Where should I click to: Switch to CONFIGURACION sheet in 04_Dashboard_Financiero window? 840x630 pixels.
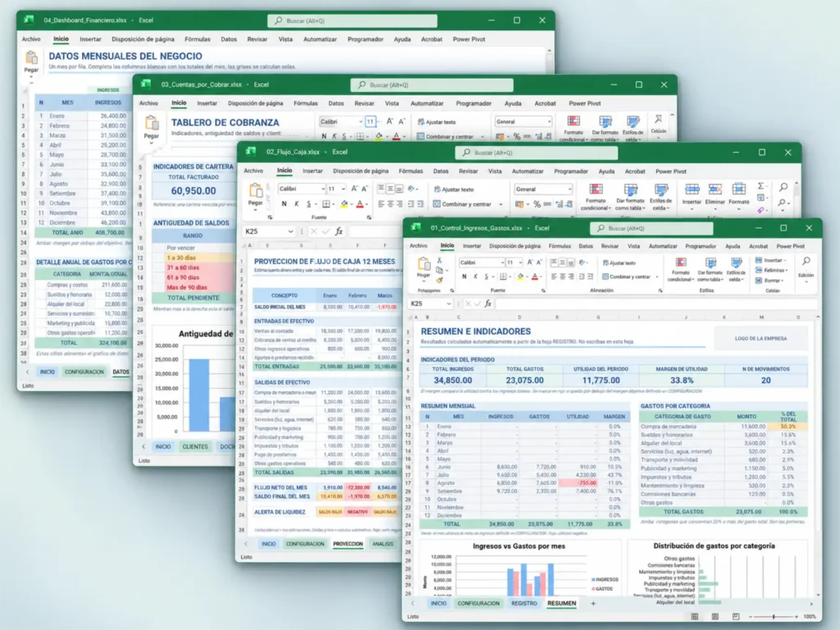click(84, 372)
